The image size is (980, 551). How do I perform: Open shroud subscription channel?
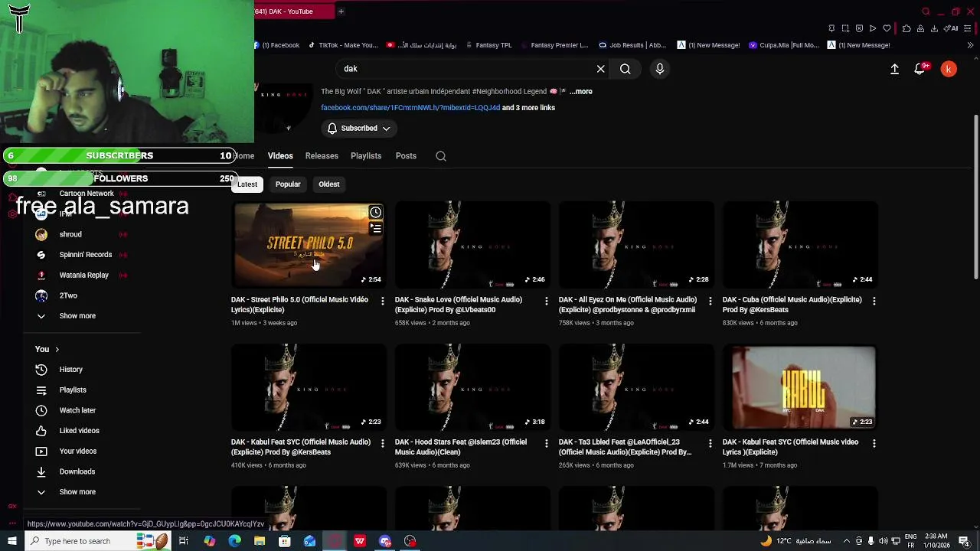pyautogui.click(x=70, y=235)
